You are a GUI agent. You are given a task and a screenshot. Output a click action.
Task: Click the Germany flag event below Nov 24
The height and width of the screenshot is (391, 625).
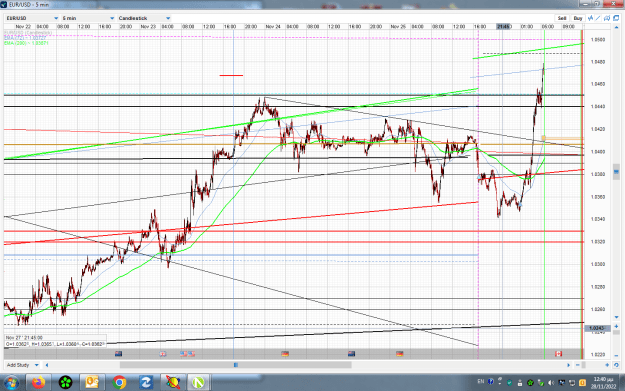tap(285, 354)
